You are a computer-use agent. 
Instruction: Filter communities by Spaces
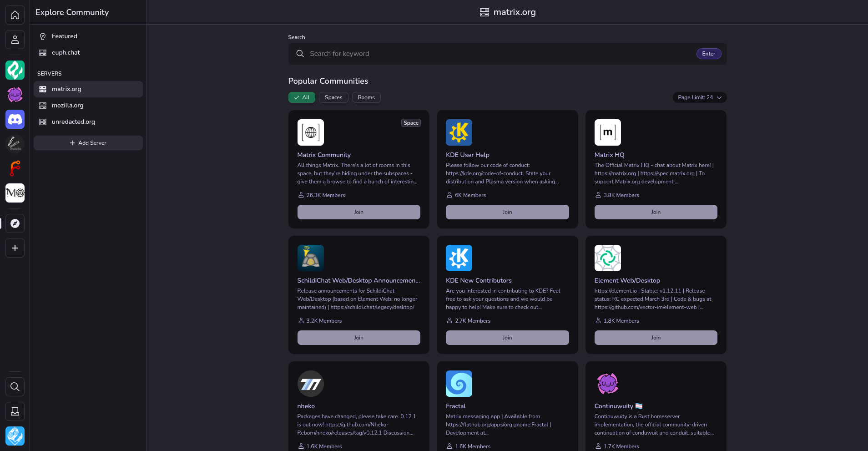click(333, 97)
